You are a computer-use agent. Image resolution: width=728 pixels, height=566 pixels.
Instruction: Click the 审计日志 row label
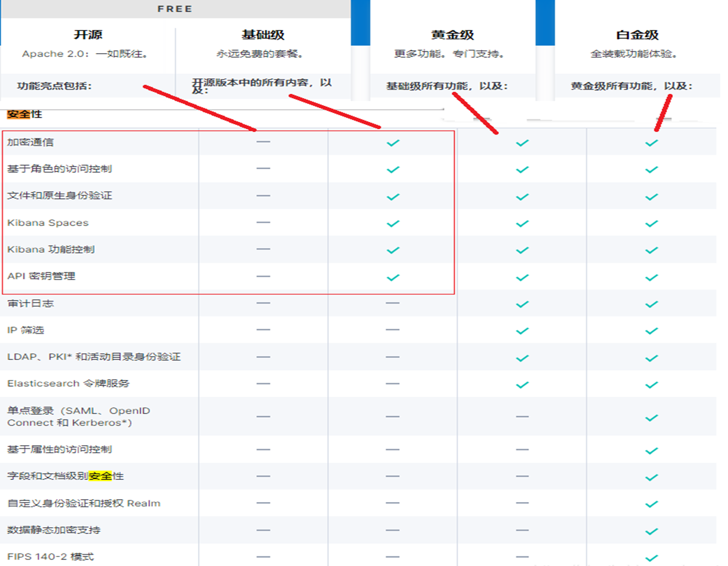click(x=31, y=303)
